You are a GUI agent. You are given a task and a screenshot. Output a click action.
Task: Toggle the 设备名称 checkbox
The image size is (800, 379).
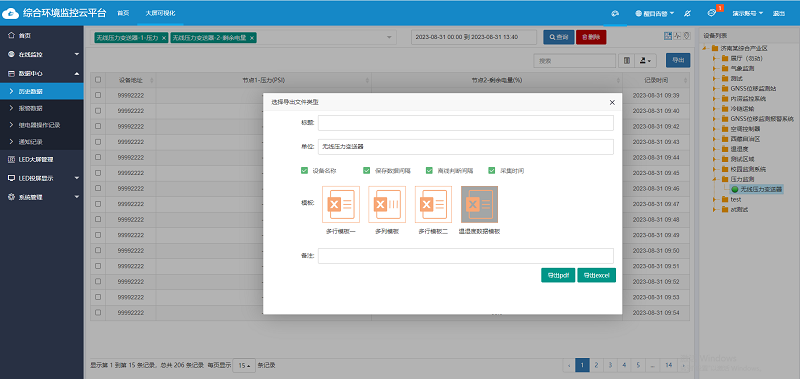pos(305,170)
